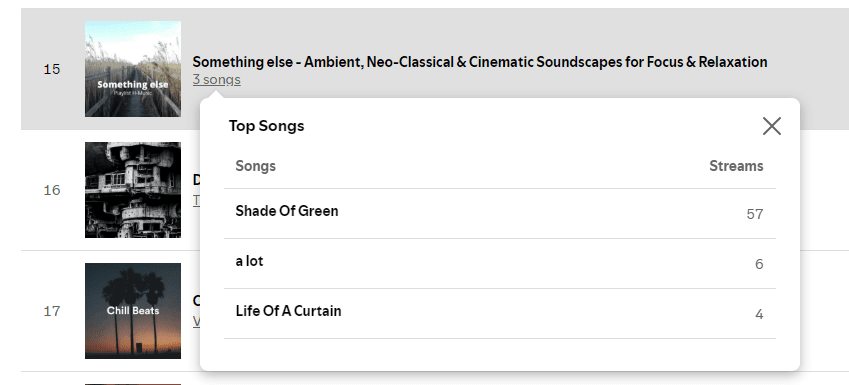Click the Chill Beats playlist cover
The height and width of the screenshot is (385, 849).
tap(133, 311)
